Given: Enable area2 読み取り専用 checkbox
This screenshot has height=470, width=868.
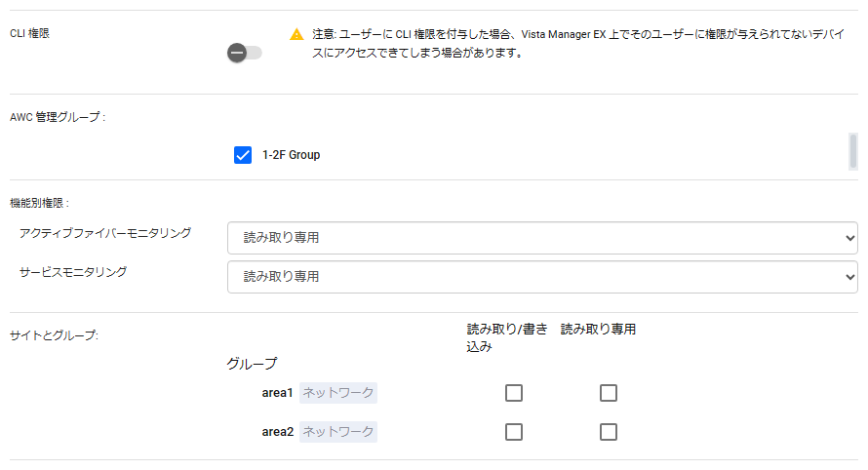Looking at the screenshot, I should click(x=609, y=432).
